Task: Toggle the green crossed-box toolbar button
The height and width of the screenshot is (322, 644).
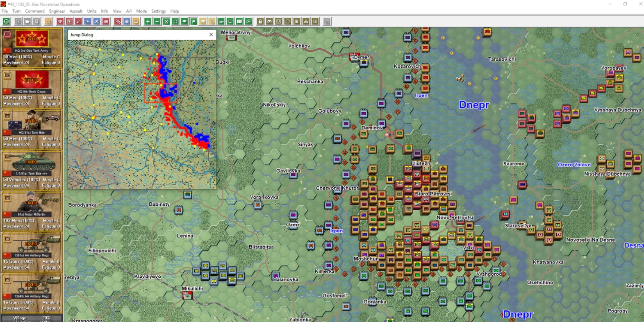Action: pyautogui.click(x=166, y=21)
